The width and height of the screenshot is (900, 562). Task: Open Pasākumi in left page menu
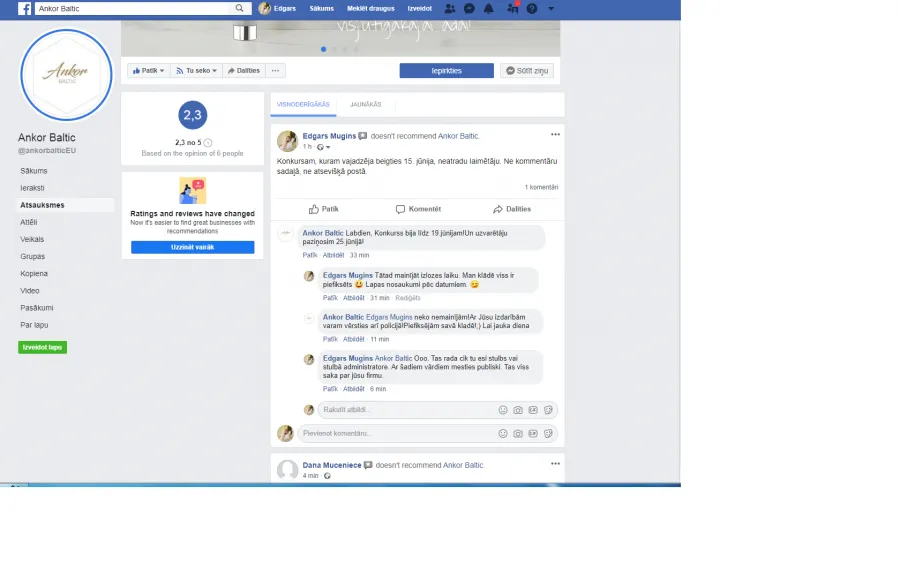(x=37, y=308)
